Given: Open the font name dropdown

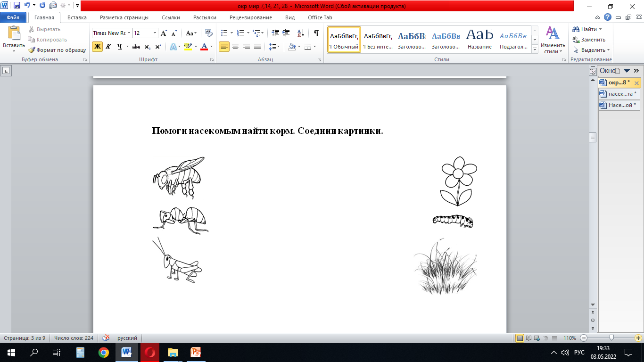Looking at the screenshot, I should [129, 33].
